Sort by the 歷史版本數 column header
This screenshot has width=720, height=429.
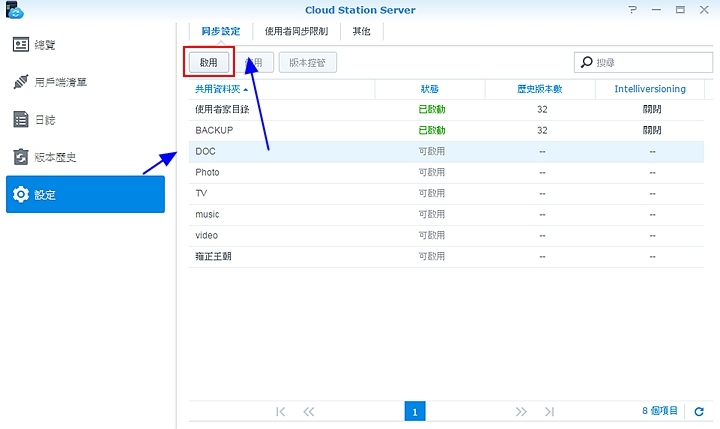click(540, 89)
